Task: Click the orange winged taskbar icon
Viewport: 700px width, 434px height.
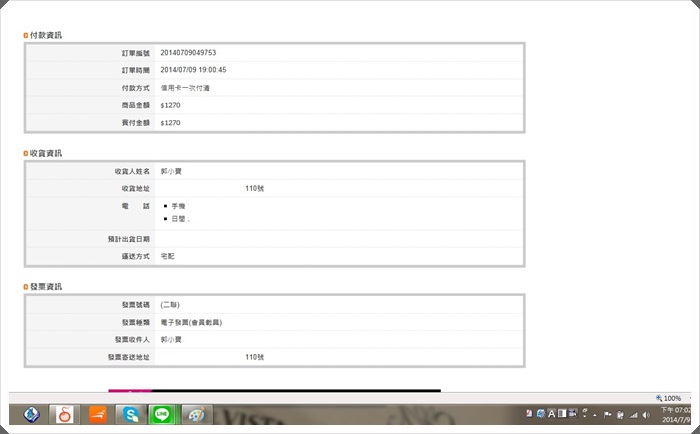Action: (96, 414)
